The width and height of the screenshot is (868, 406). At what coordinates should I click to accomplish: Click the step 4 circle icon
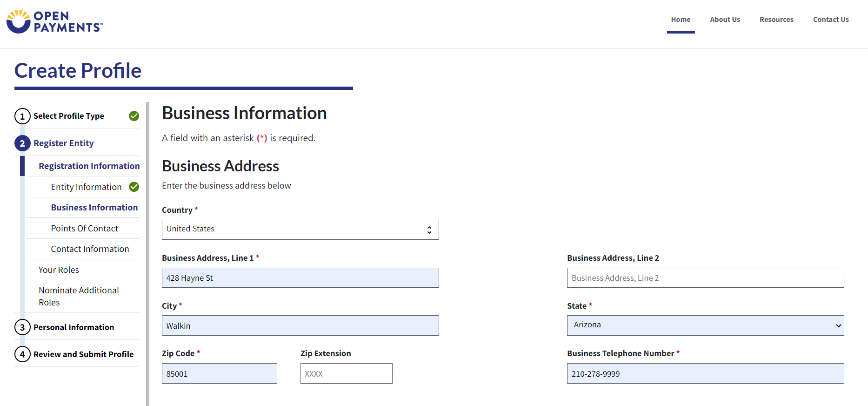pos(22,354)
